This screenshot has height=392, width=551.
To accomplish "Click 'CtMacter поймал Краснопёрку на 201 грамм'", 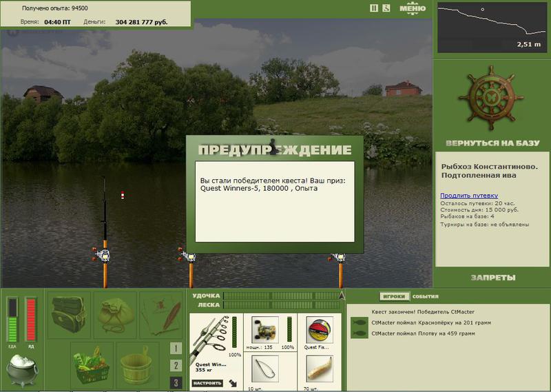I will click(431, 322).
